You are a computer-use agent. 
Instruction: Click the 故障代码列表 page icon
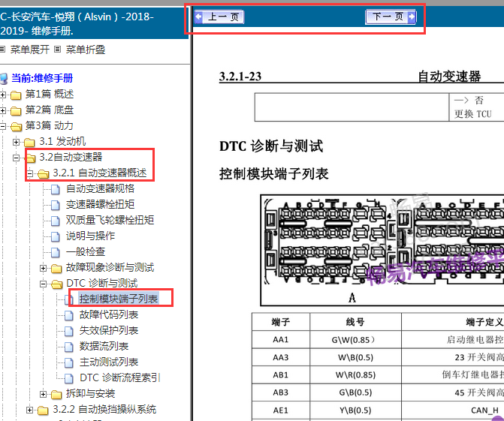pos(69,315)
